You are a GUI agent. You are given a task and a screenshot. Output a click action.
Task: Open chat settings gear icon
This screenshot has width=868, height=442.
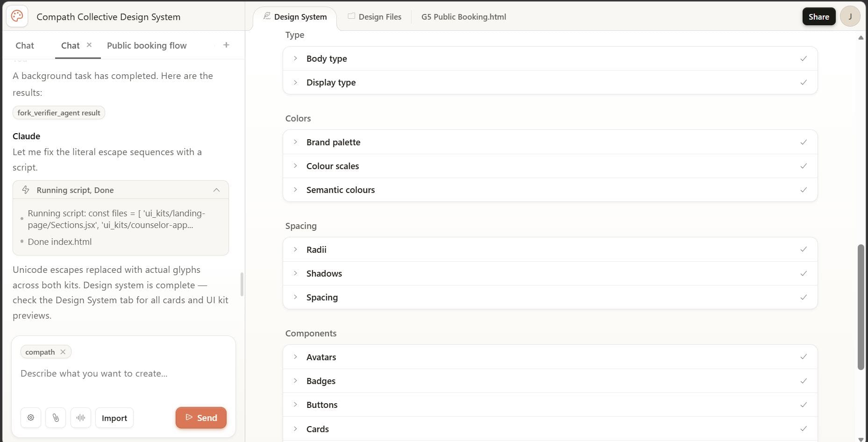(30, 418)
